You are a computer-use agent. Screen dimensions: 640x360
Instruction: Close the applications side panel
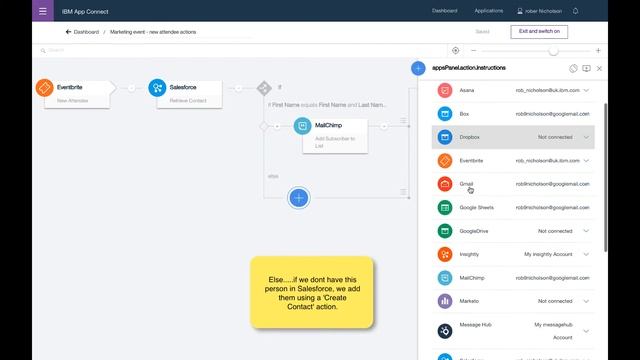599,69
